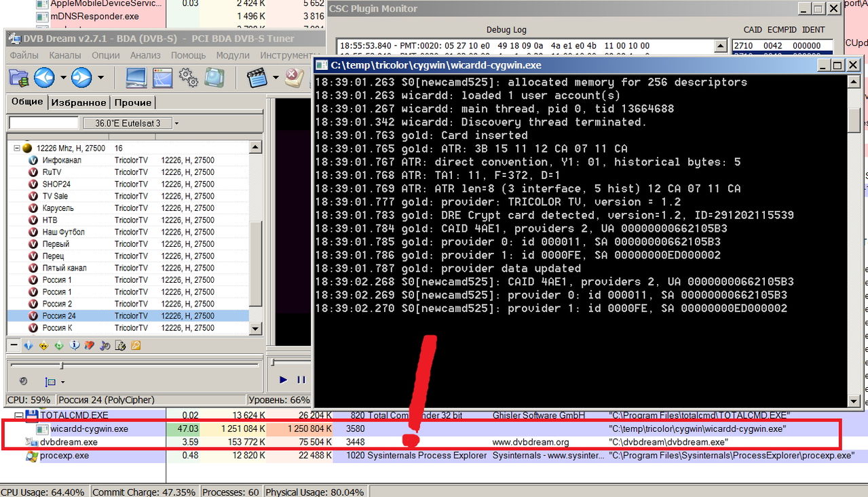The height and width of the screenshot is (497, 868).
Task: Click the blue forward arrow in DVB Dream toolbar
Action: [x=81, y=77]
